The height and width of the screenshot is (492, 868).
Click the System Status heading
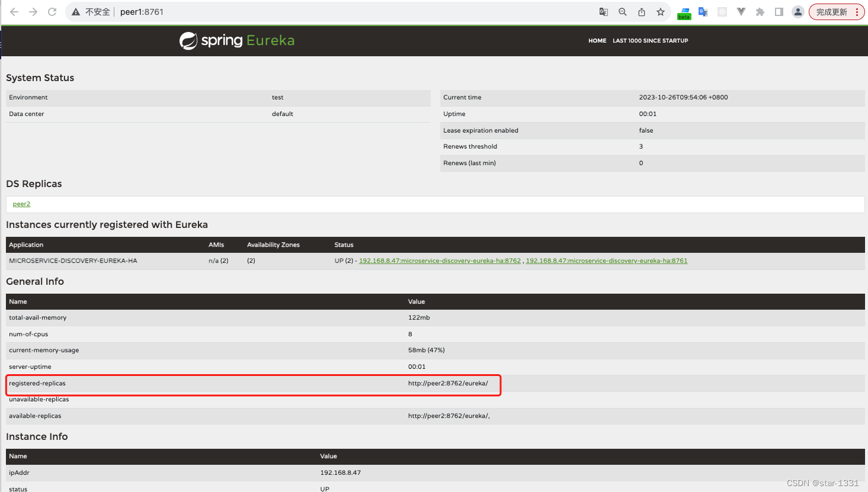(x=40, y=78)
